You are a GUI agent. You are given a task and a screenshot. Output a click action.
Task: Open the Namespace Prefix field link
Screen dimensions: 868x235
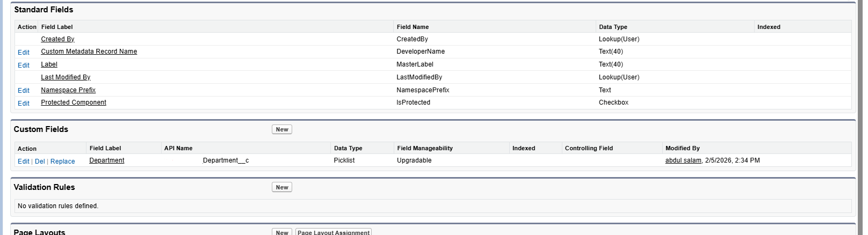point(68,90)
